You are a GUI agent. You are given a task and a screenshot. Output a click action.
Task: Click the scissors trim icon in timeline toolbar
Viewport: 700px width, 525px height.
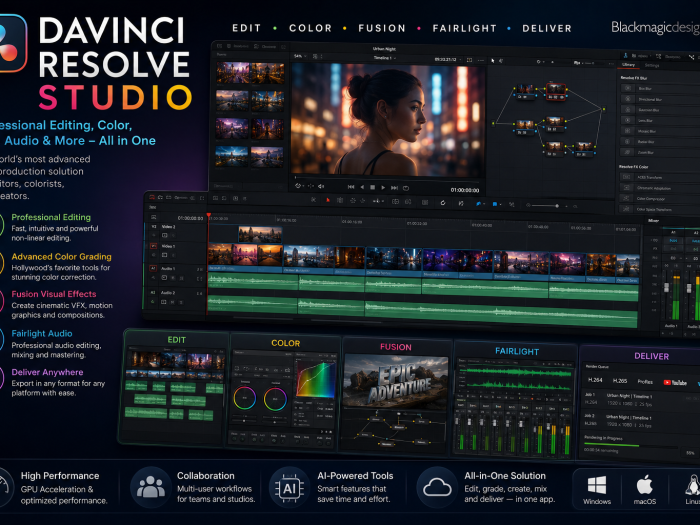point(313,200)
